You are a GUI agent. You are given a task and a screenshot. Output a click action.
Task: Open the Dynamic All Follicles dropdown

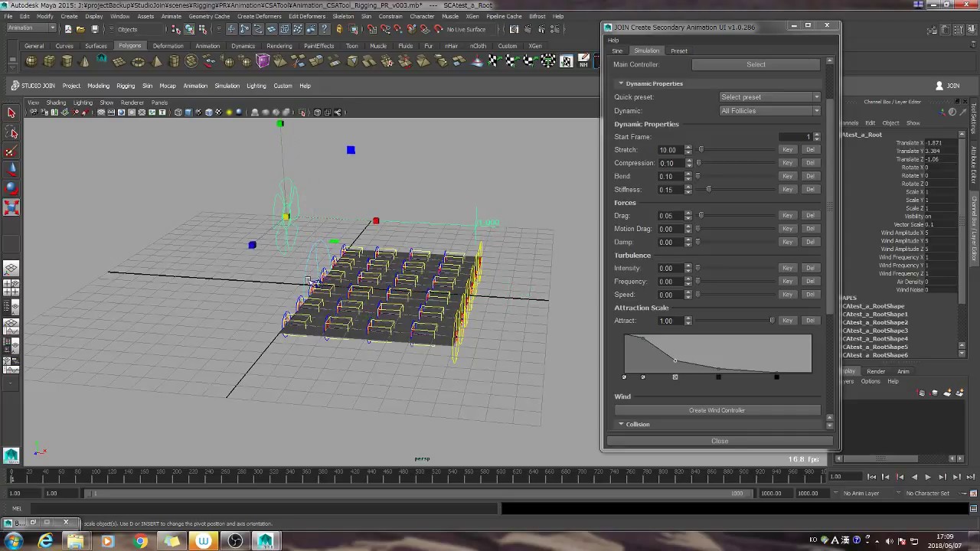[769, 111]
